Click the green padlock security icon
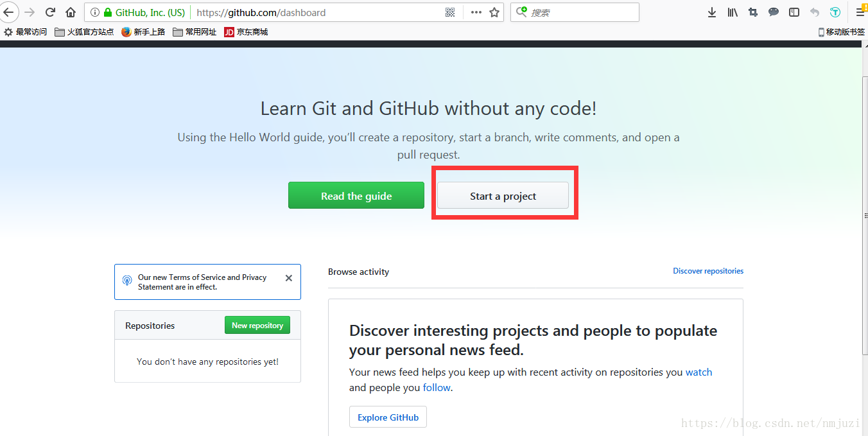The width and height of the screenshot is (868, 436). [x=108, y=12]
